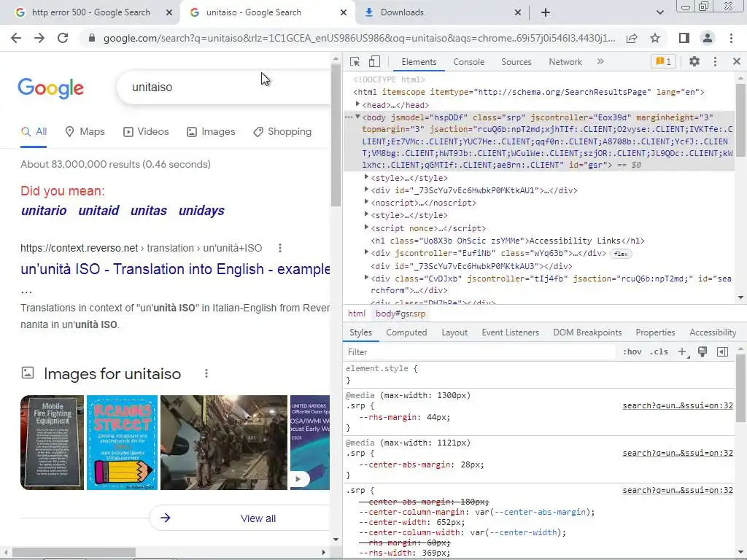Image resolution: width=747 pixels, height=560 pixels.
Task: Expand the first style element node
Action: [366, 177]
